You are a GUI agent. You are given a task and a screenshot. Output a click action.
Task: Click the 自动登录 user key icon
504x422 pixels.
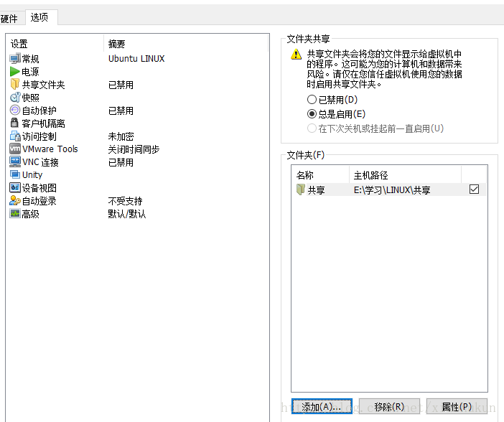click(15, 200)
